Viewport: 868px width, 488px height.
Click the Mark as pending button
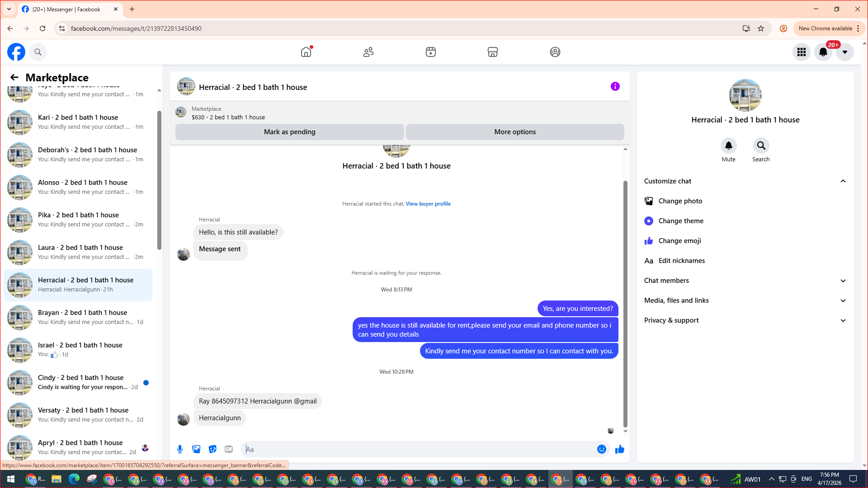tap(289, 132)
